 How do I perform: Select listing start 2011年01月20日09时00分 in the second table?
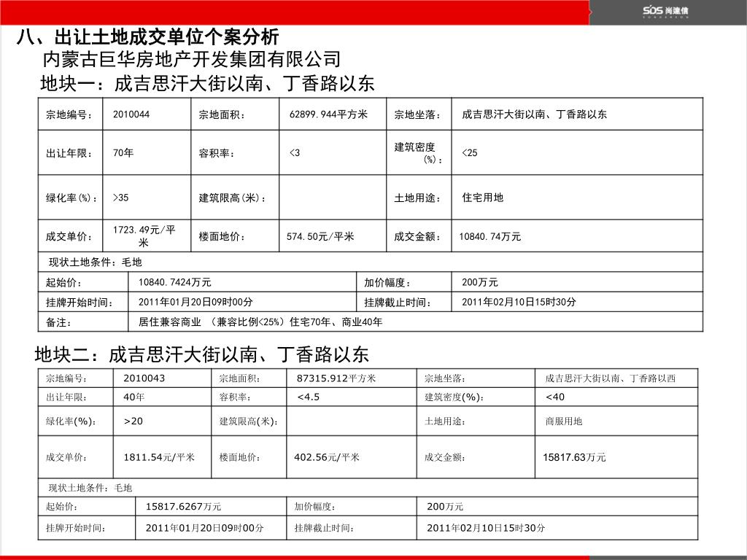click(204, 528)
